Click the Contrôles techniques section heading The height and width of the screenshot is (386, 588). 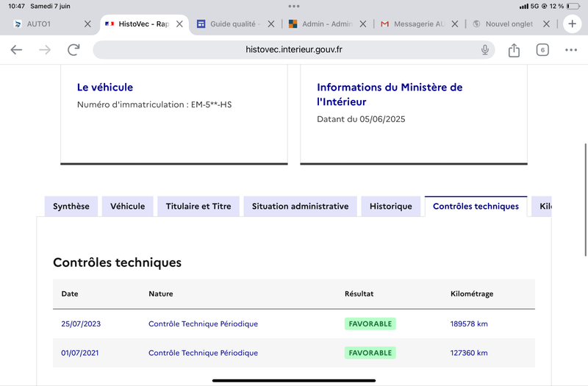click(x=117, y=262)
